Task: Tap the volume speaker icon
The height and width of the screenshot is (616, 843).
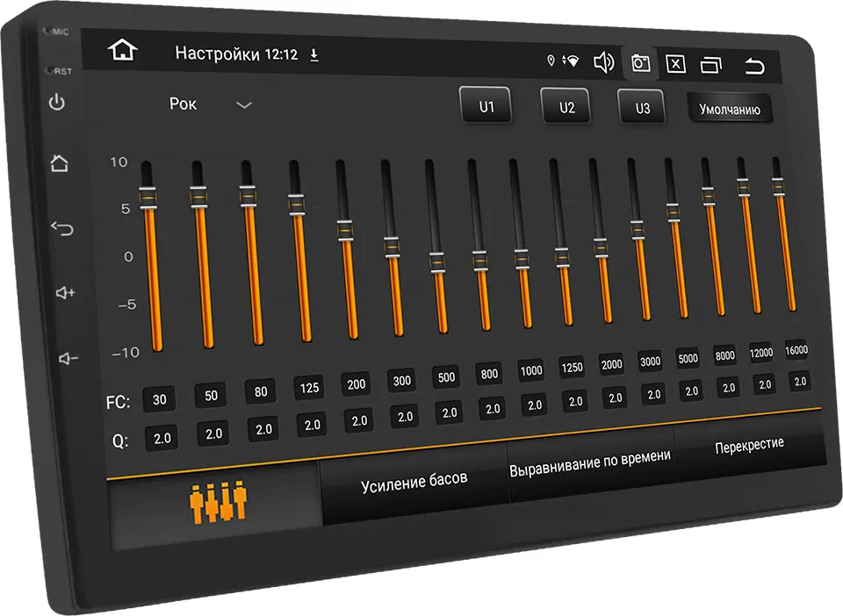Action: coord(602,63)
